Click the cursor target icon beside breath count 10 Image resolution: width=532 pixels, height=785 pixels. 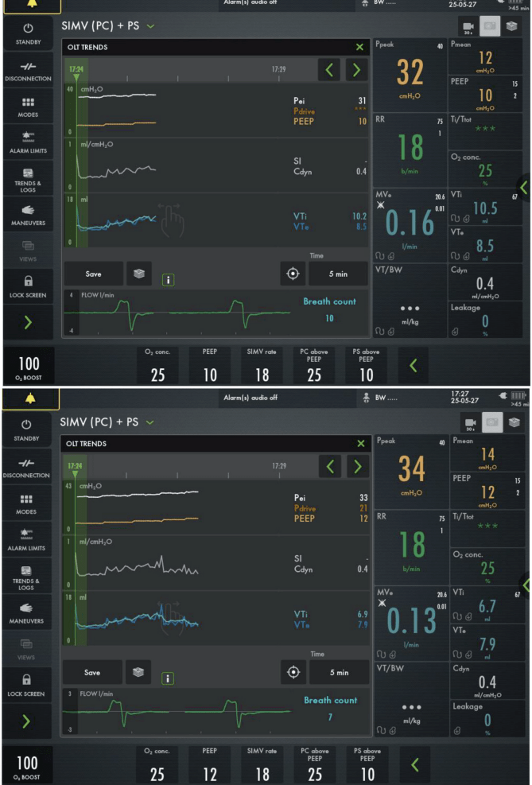pos(293,273)
